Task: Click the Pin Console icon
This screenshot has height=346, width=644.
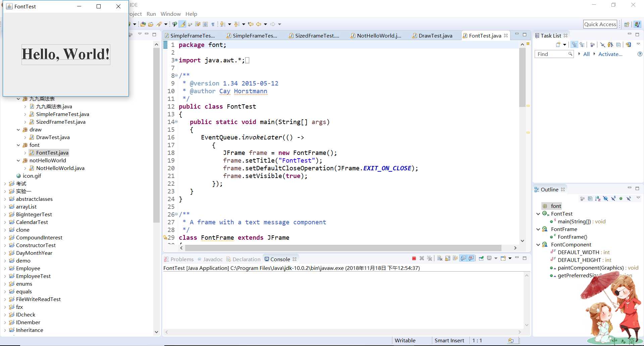Action: pyautogui.click(x=481, y=258)
